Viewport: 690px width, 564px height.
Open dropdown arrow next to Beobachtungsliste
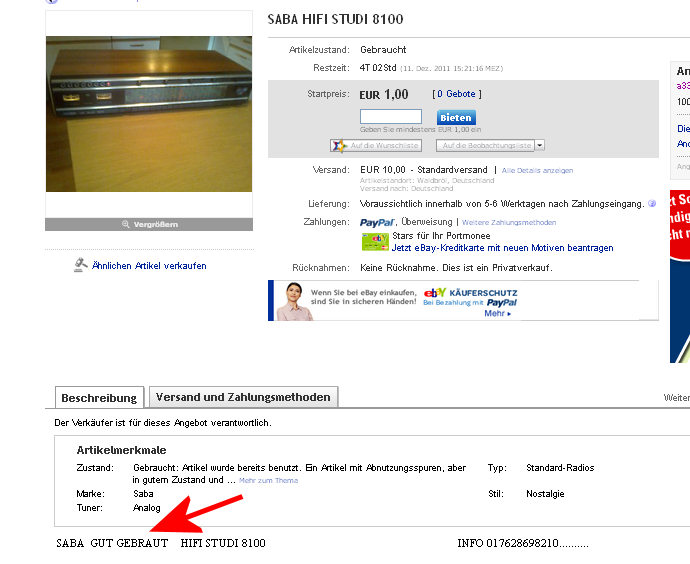coord(540,145)
